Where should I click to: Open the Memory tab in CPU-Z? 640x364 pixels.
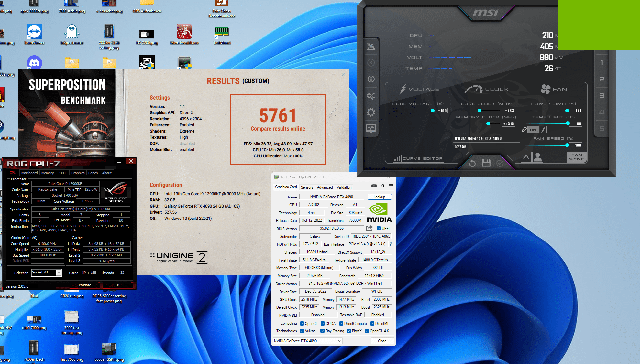click(48, 173)
